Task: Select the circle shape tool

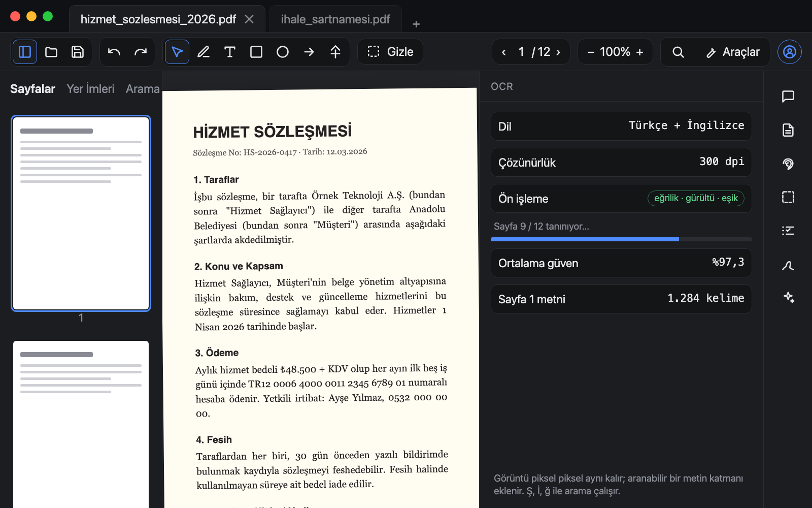Action: click(283, 52)
